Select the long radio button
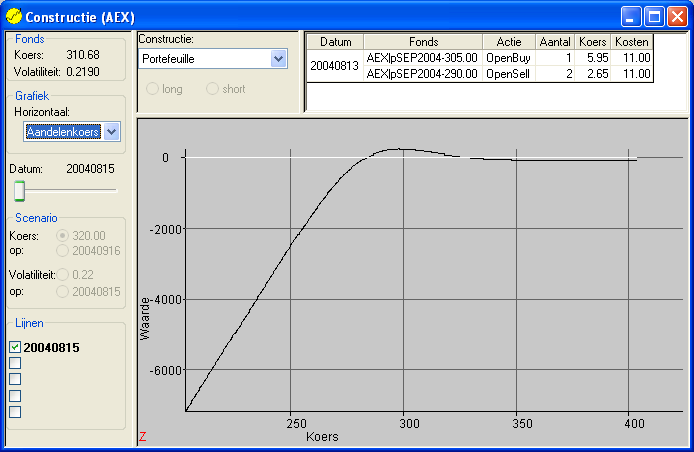 (153, 89)
